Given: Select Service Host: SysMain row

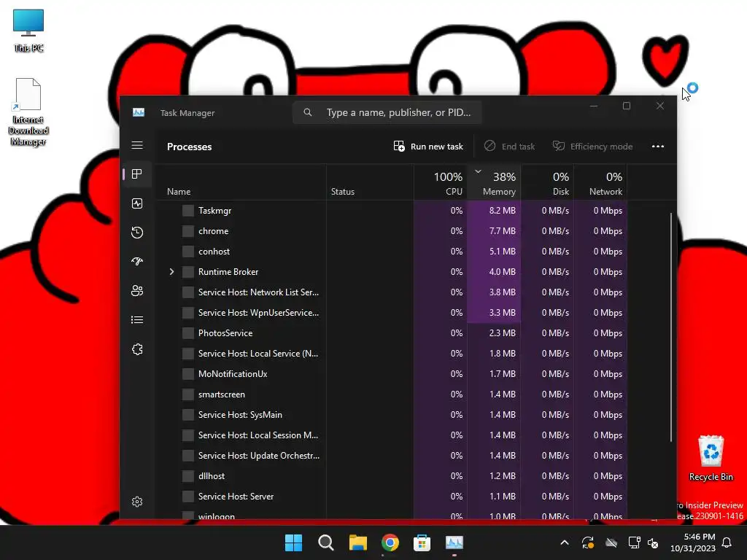Looking at the screenshot, I should click(x=392, y=415).
